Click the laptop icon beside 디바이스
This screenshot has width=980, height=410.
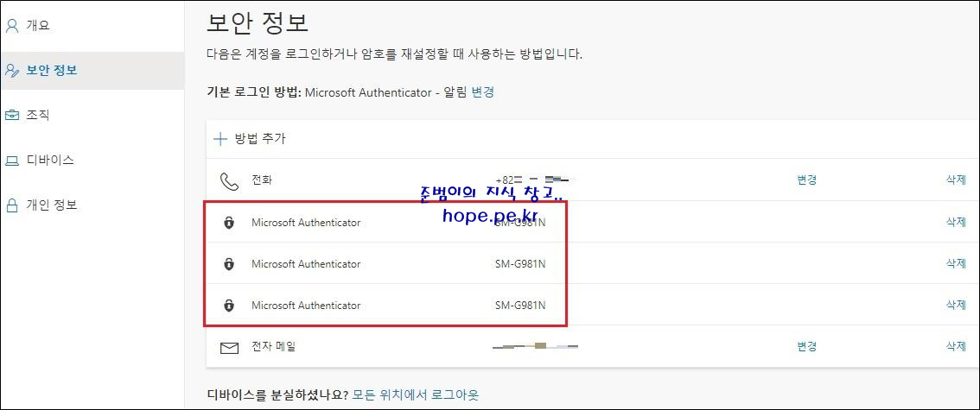[11, 161]
